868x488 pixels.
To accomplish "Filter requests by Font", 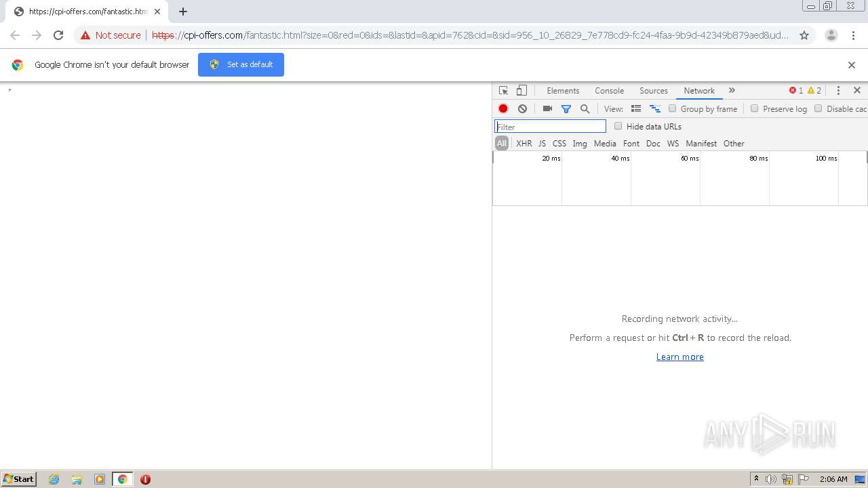I will (631, 144).
